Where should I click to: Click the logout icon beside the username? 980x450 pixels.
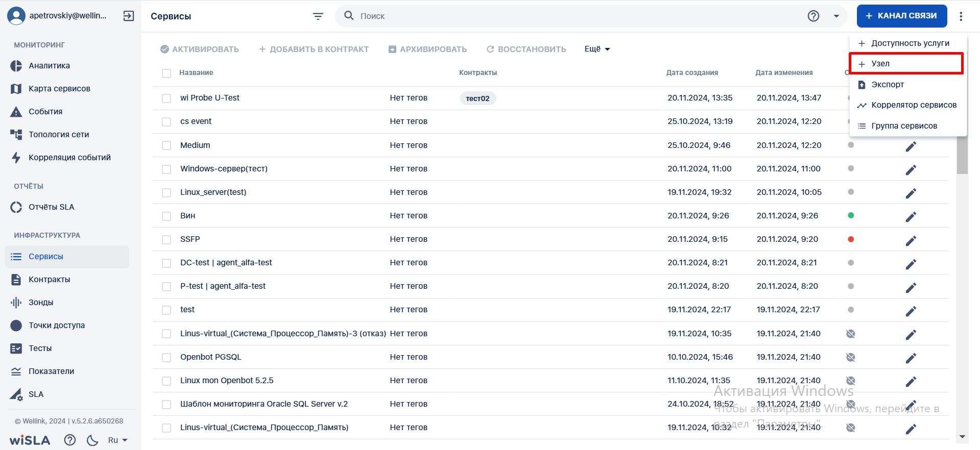pos(129,16)
